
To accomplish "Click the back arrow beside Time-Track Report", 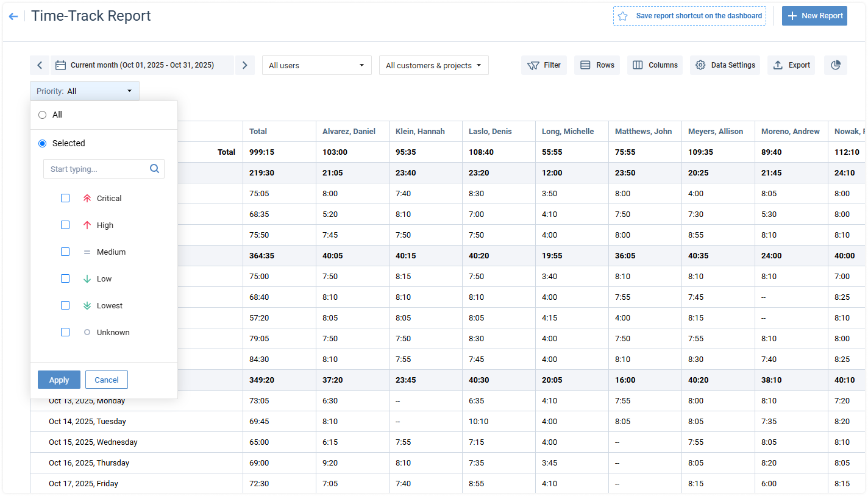I will [x=13, y=16].
